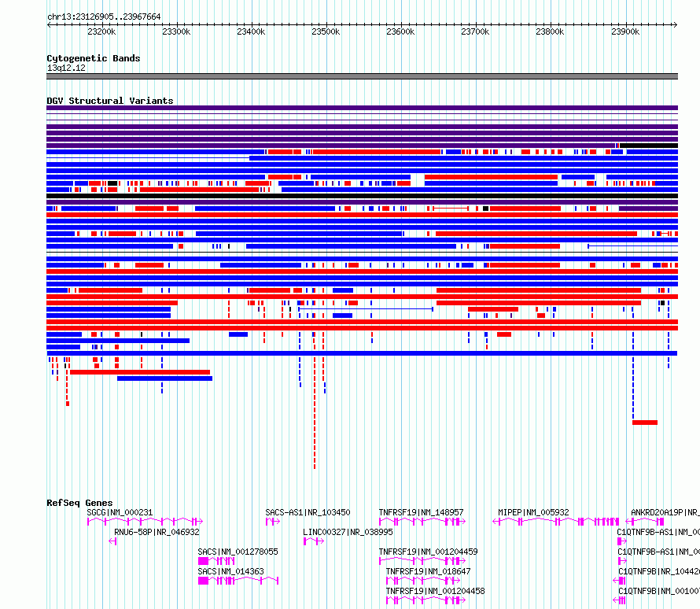Select the full-width black variant bar

[362, 196]
